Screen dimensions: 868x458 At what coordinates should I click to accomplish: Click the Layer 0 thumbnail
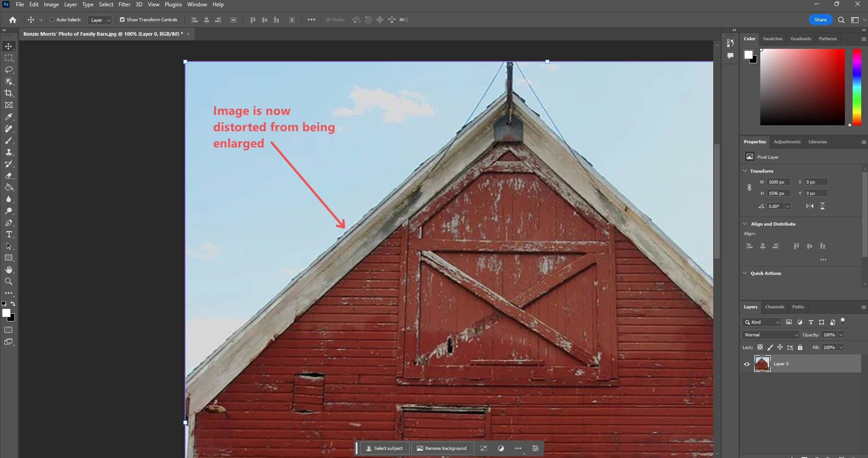pos(762,364)
